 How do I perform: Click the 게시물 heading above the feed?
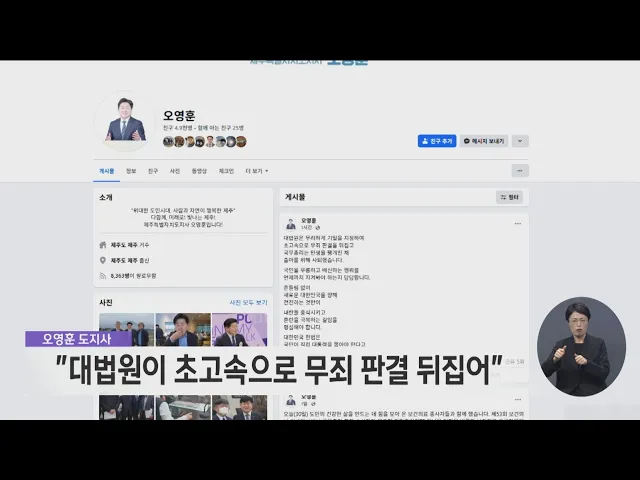click(x=295, y=197)
